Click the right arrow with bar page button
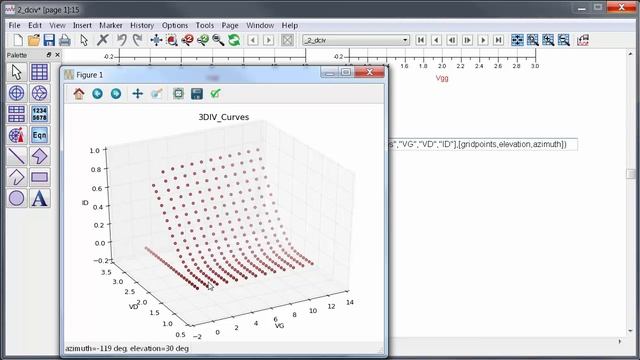The height and width of the screenshot is (360, 640). pyautogui.click(x=467, y=40)
